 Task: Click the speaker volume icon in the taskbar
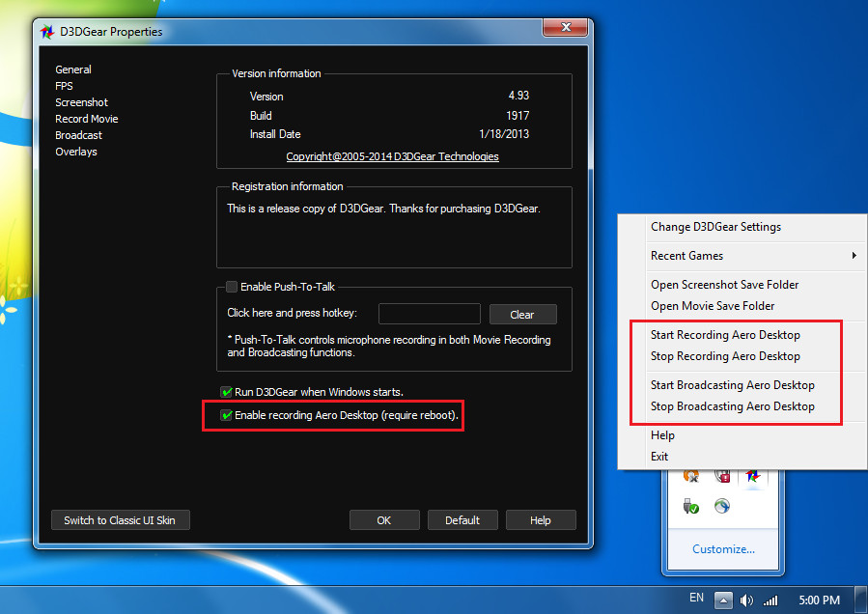(746, 600)
